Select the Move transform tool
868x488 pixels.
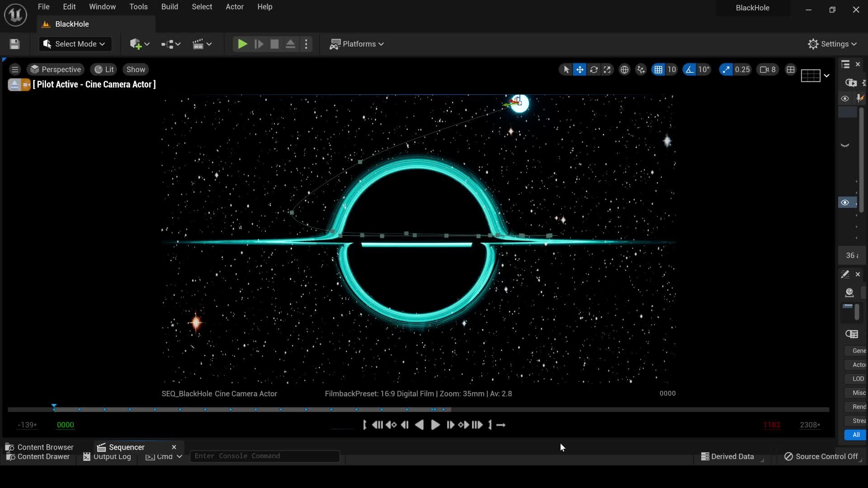click(580, 70)
